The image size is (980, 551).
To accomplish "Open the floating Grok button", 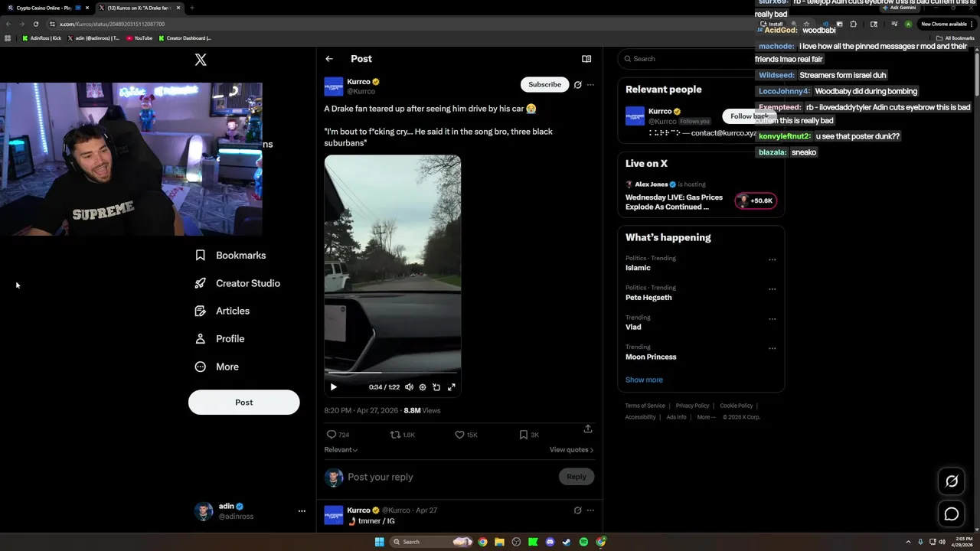I will click(x=952, y=481).
